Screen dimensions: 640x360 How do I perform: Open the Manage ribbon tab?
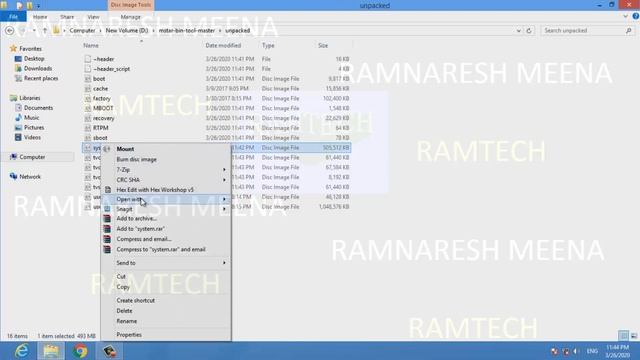click(x=131, y=17)
